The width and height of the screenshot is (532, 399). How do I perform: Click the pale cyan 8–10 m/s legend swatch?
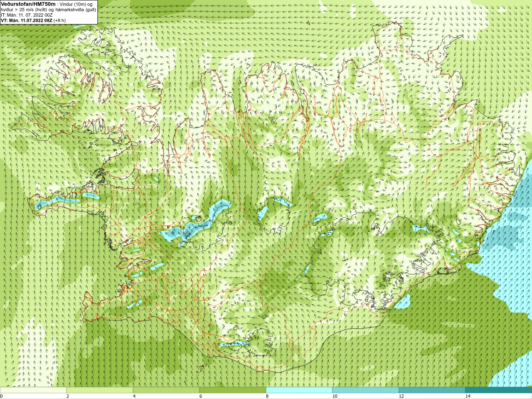(x=299, y=390)
